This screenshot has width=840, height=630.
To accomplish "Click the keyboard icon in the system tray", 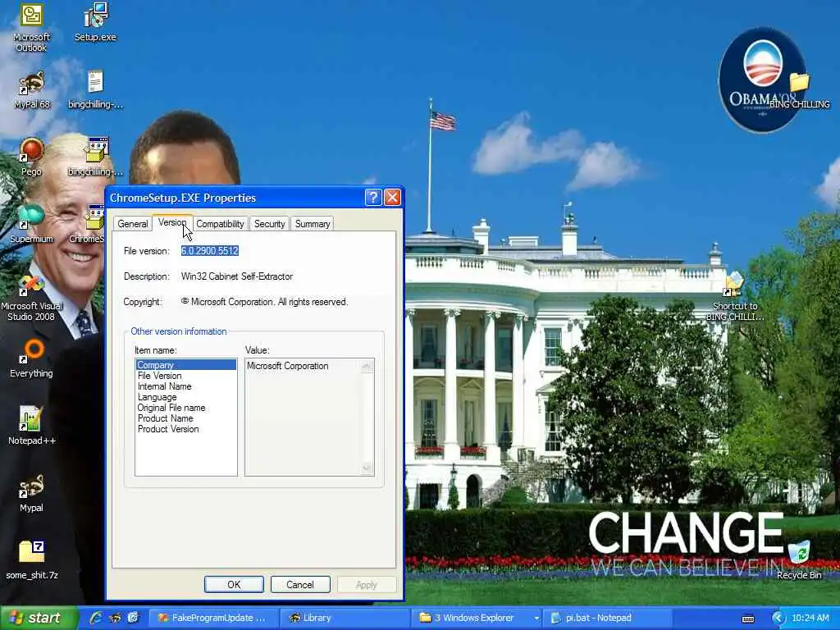I will point(748,619).
